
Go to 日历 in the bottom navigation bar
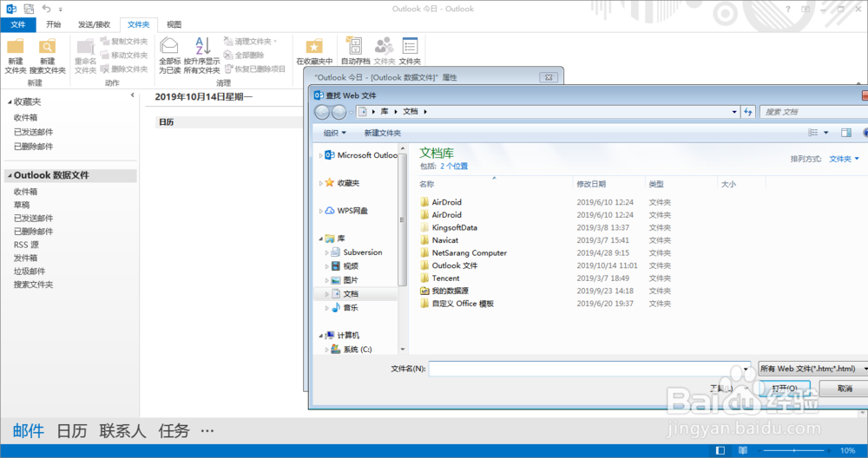coord(71,431)
